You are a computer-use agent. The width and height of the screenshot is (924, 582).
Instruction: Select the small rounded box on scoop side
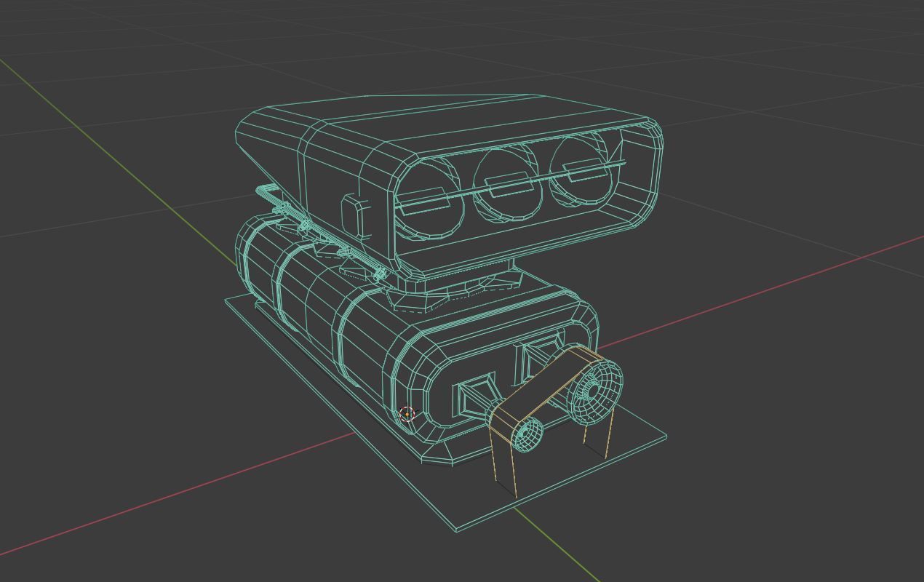[356, 216]
